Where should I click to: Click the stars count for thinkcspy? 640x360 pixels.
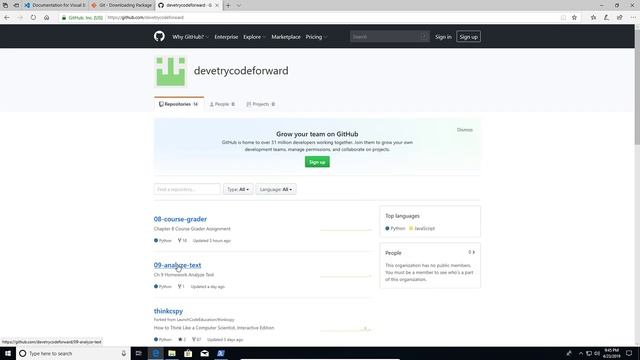coord(182,340)
